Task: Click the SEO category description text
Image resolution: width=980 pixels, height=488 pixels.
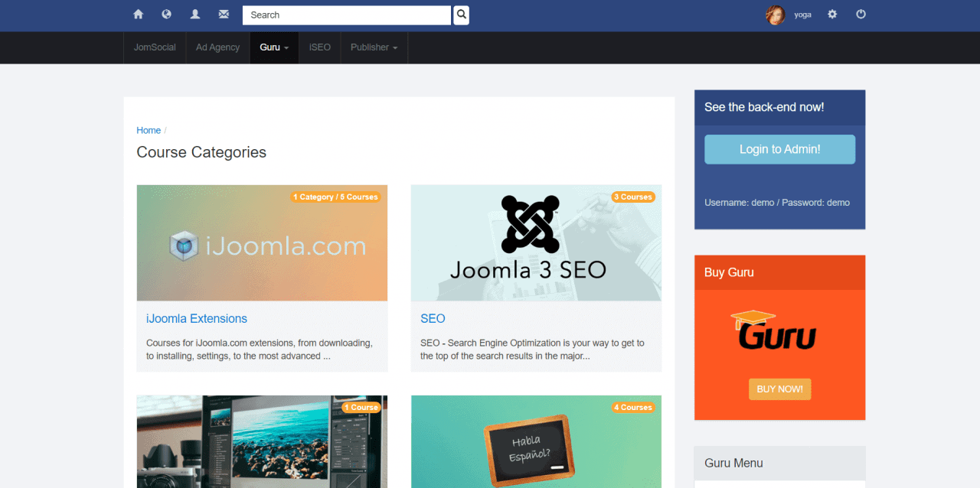Action: [532, 350]
